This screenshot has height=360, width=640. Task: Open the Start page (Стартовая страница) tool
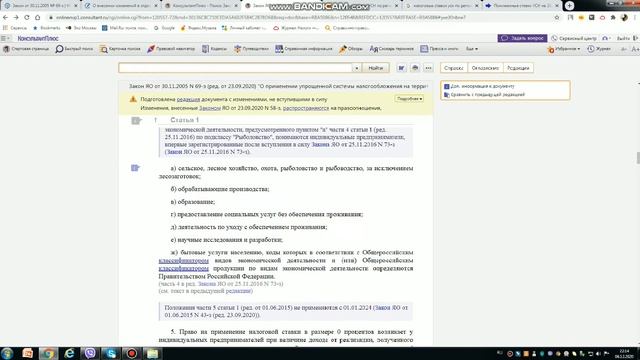coord(26,49)
